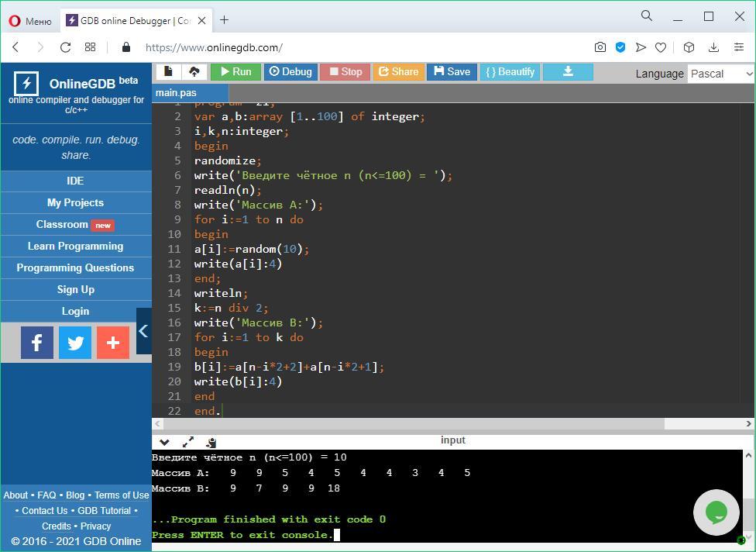Screen dimensions: 756x552
Task: Run the Pascal program
Action: 235,72
